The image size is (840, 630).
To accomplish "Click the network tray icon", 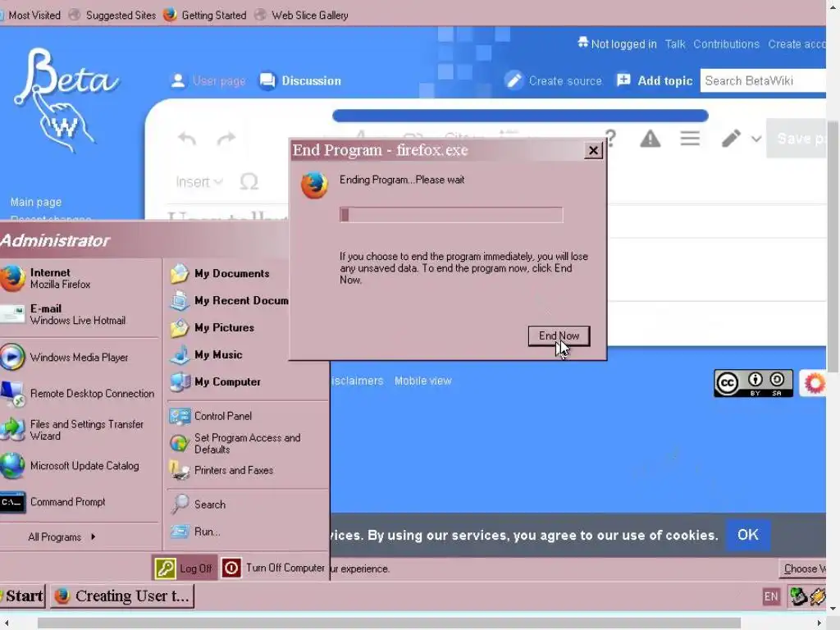I will pyautogui.click(x=798, y=596).
